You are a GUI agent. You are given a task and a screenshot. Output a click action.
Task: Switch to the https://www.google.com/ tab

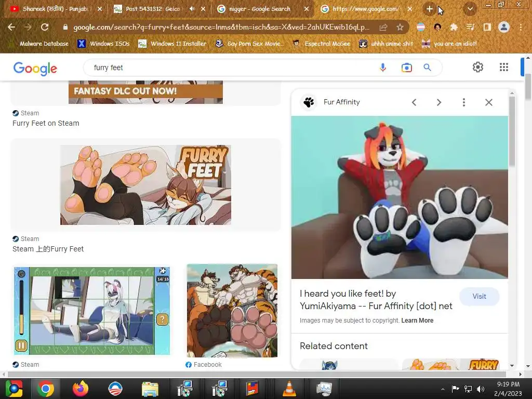pos(365,9)
